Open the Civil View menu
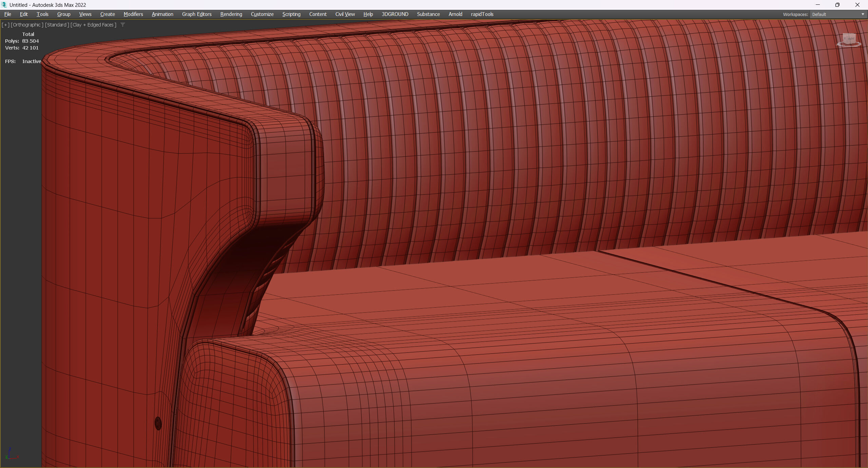This screenshot has height=468, width=868. coord(345,14)
